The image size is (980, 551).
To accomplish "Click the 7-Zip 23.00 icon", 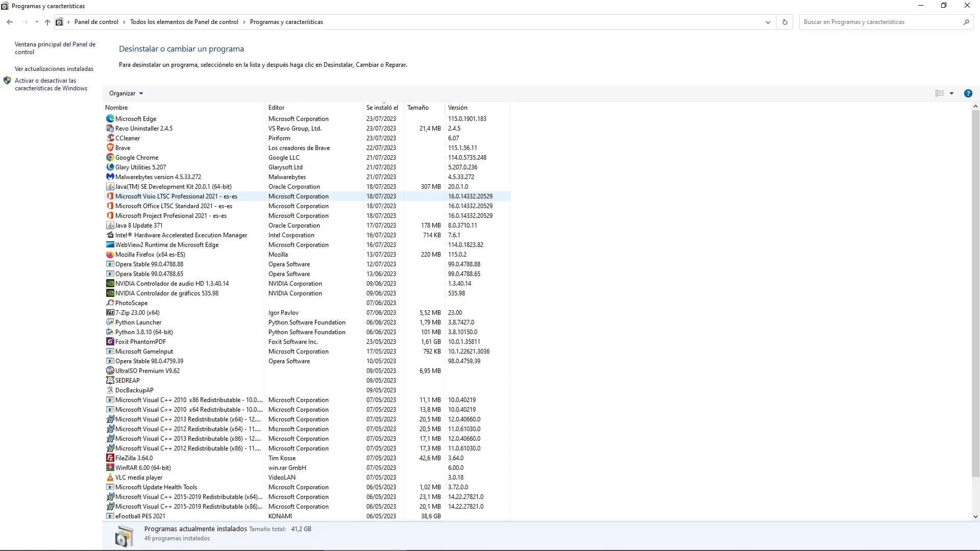I will coord(110,312).
